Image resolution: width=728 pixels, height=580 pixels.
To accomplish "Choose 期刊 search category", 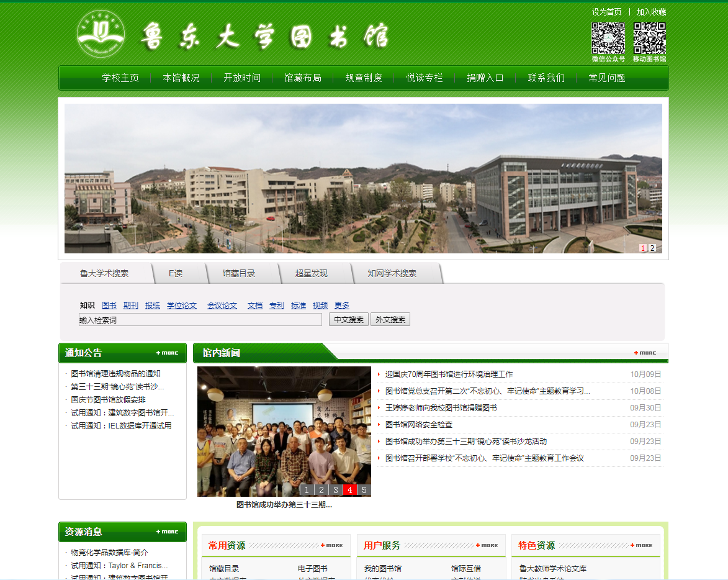I will click(131, 306).
